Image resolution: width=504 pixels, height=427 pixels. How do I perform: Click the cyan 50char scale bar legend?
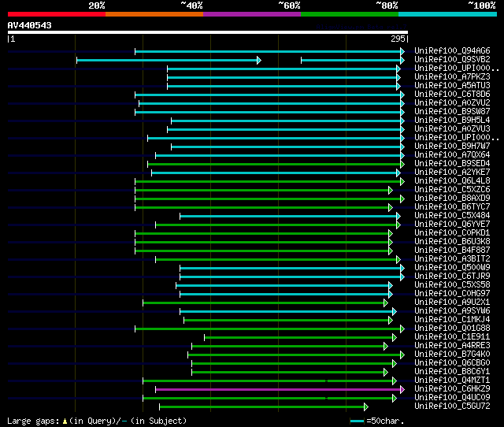(x=357, y=421)
